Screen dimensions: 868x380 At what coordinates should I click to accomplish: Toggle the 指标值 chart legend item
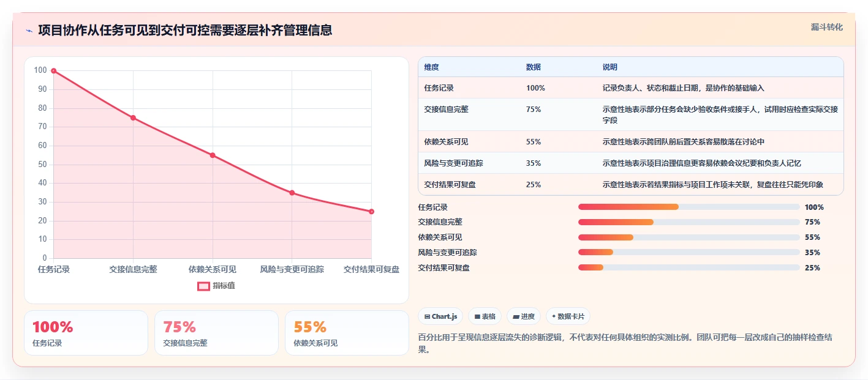click(216, 286)
